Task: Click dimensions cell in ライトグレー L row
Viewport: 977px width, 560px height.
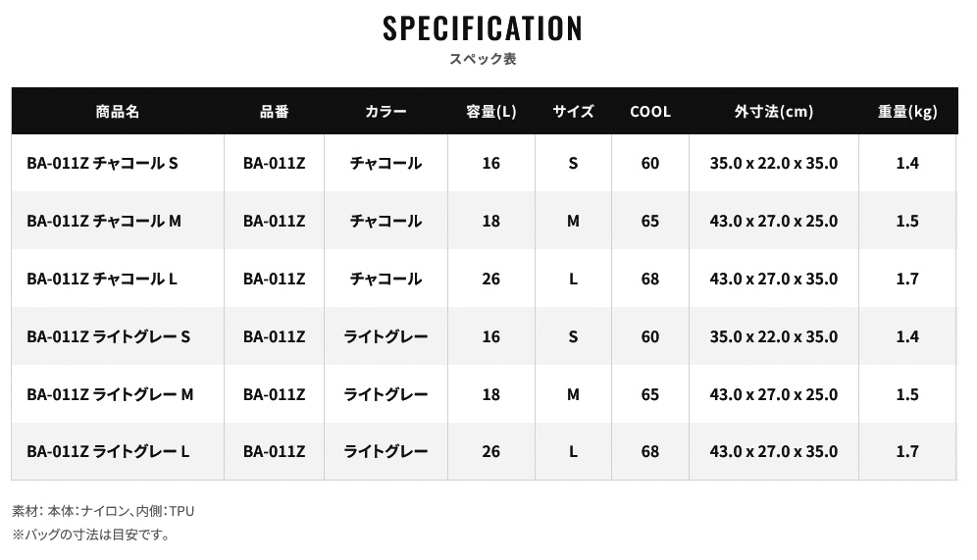Action: tap(773, 452)
